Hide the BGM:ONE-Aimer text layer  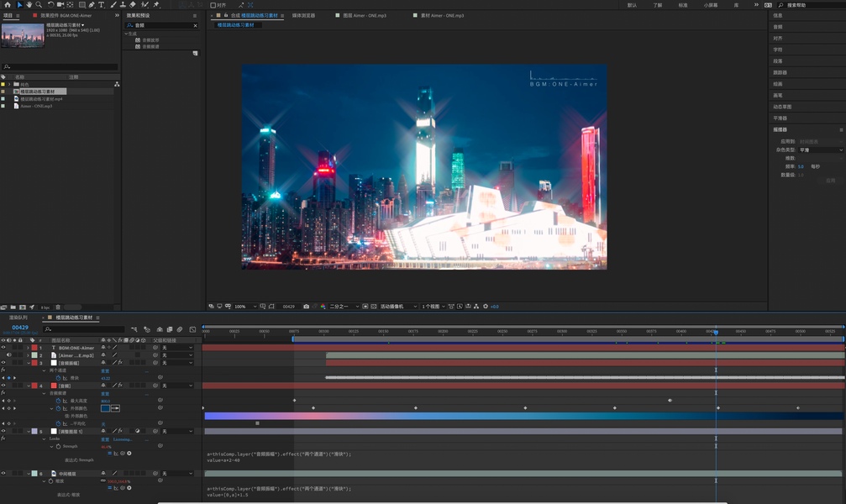coord(3,348)
